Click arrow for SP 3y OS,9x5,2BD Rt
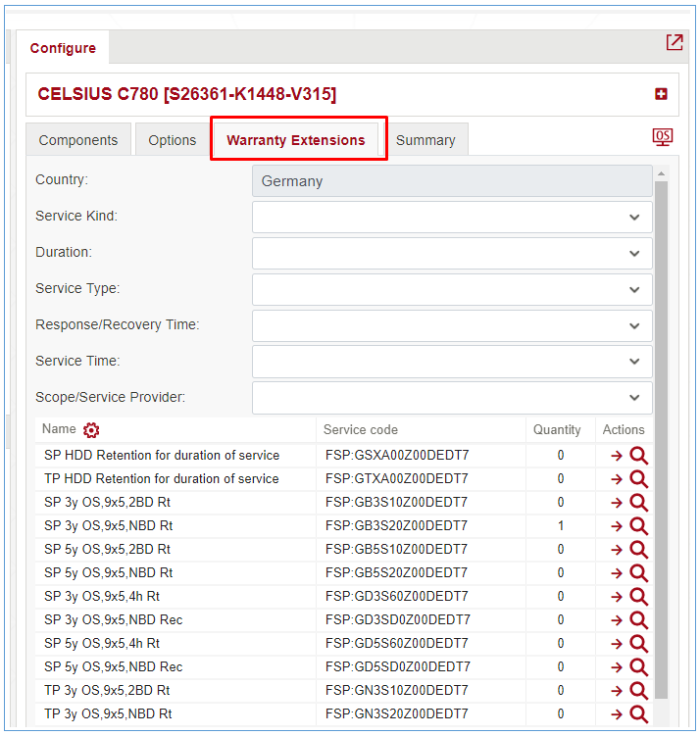 [617, 503]
